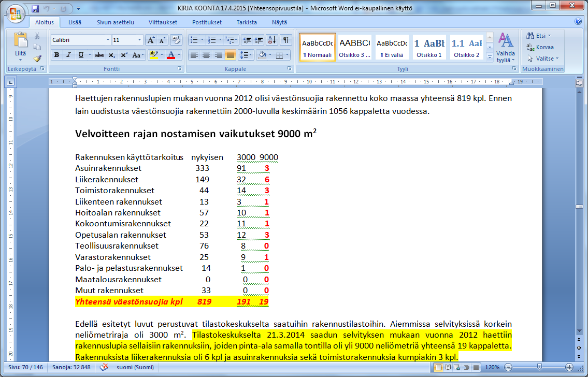Click the vertical scrollbar thumb
Viewport: 588px width, 377px height.
pyautogui.click(x=579, y=207)
